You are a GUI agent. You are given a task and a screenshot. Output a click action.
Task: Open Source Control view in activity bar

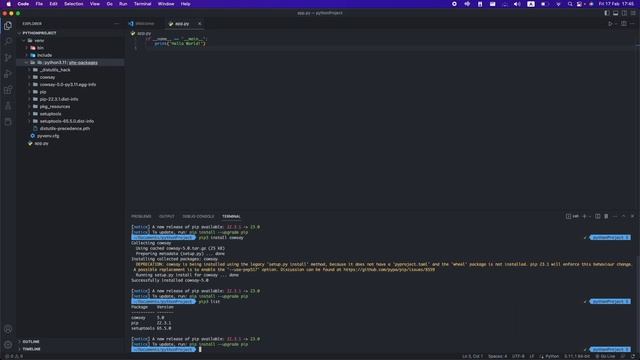click(x=8, y=58)
